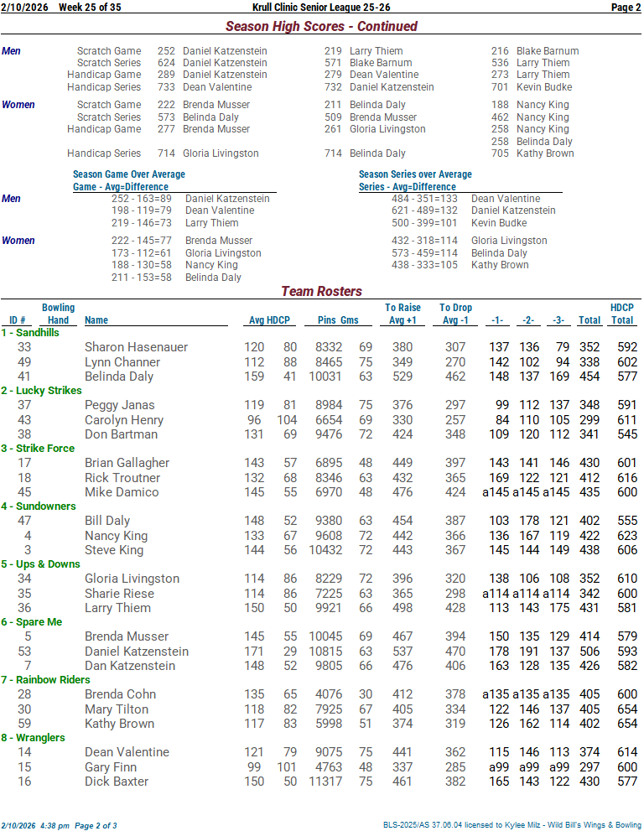Click men's Scratch Series score 624
Viewport: 644px width, 831px height.
(166, 63)
